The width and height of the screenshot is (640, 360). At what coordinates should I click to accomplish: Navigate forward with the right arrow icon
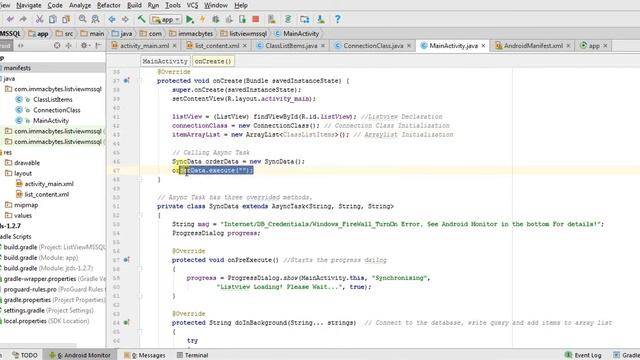tap(125, 19)
